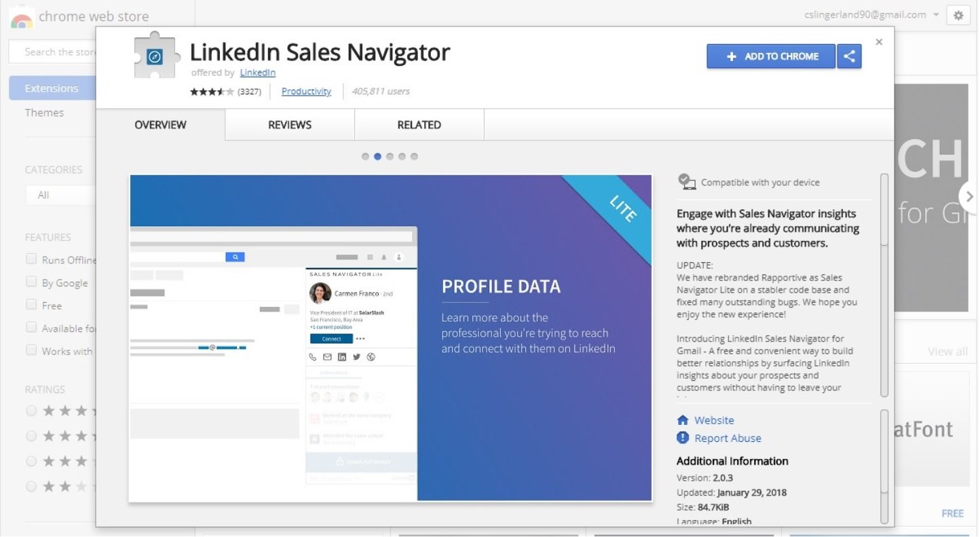Select the fifth screenshot carousel dot

point(414,156)
